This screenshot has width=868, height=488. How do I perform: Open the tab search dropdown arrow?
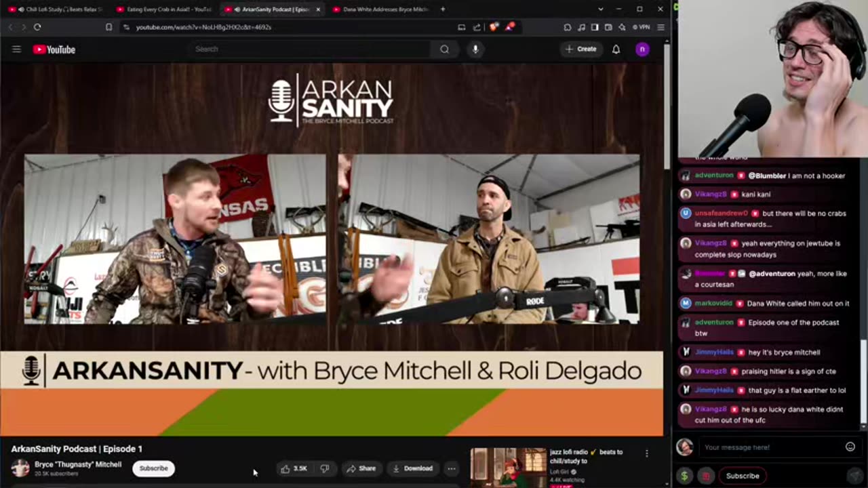(600, 9)
